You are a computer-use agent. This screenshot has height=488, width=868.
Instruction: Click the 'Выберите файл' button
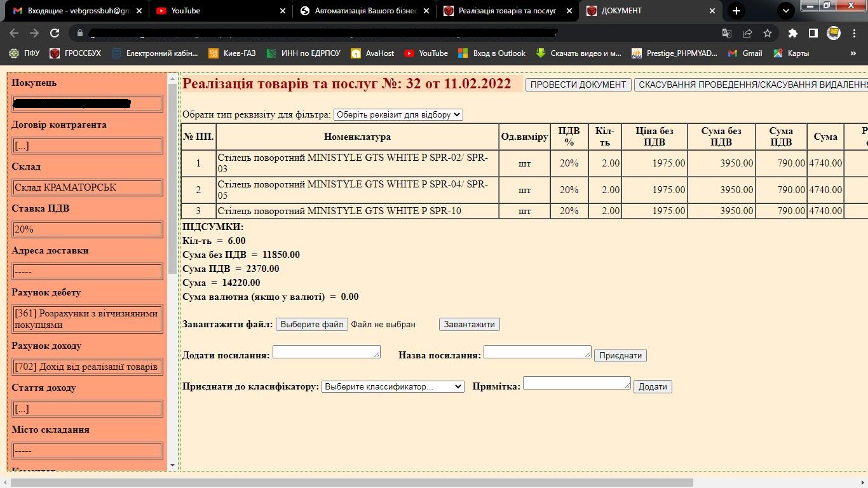(312, 324)
